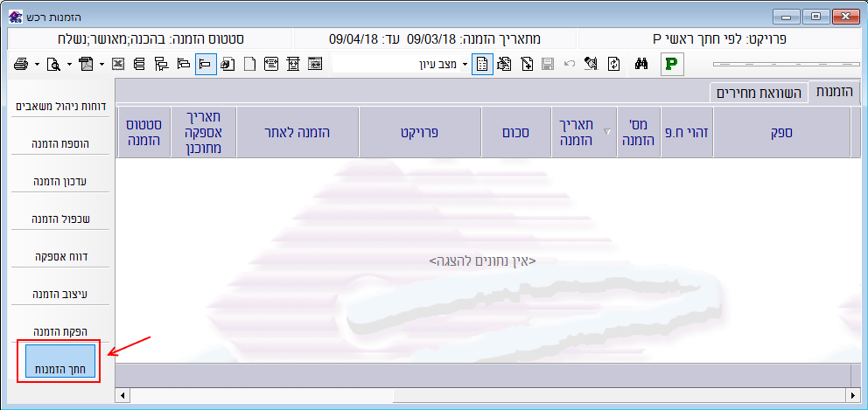Switch to the השוואת מחירים tab
This screenshot has width=868, height=410.
click(758, 93)
